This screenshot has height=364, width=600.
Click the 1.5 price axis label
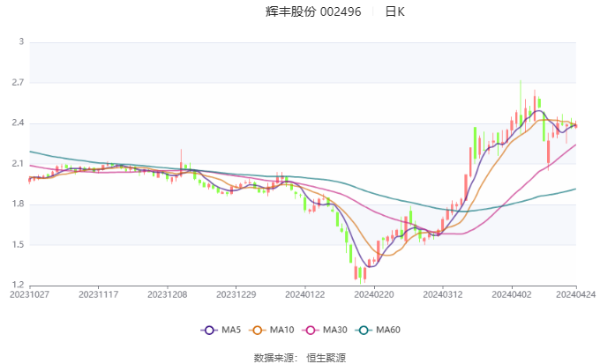click(18, 245)
